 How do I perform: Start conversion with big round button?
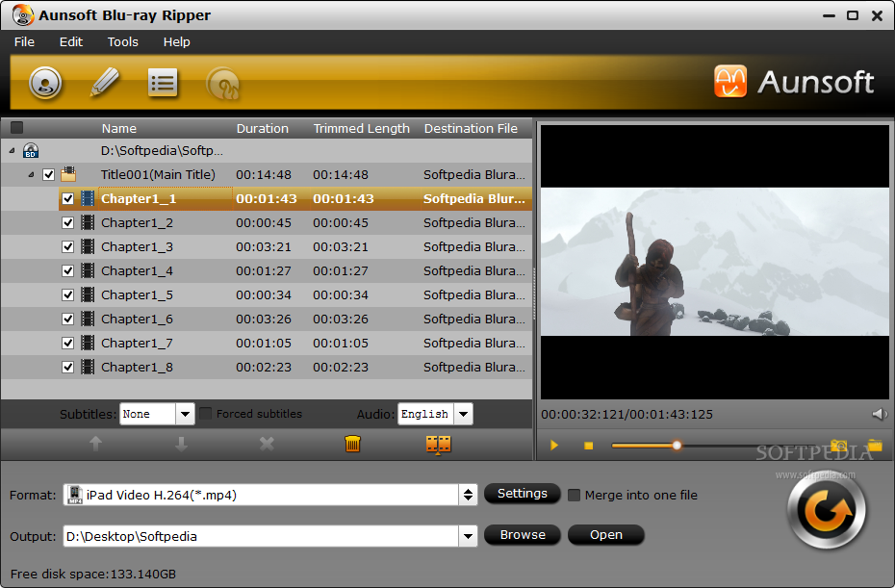(826, 510)
